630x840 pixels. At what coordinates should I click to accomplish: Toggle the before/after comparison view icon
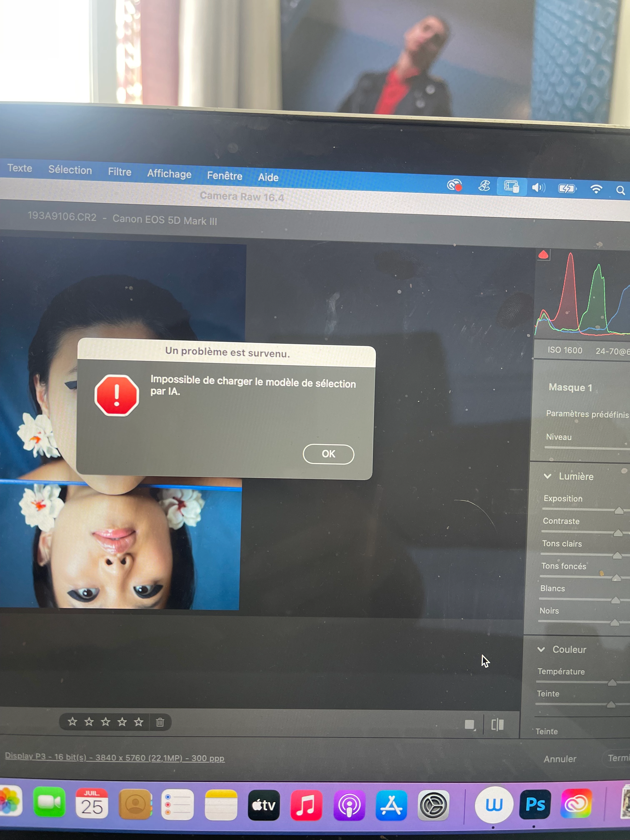click(x=497, y=725)
